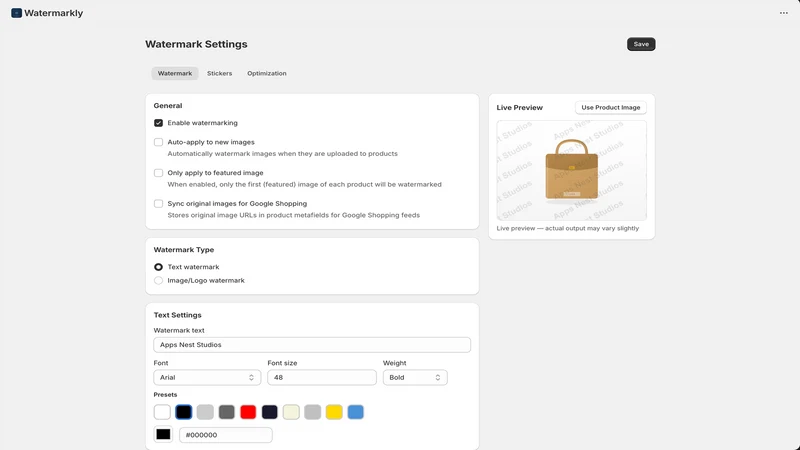Check Only apply to featured image

click(158, 173)
